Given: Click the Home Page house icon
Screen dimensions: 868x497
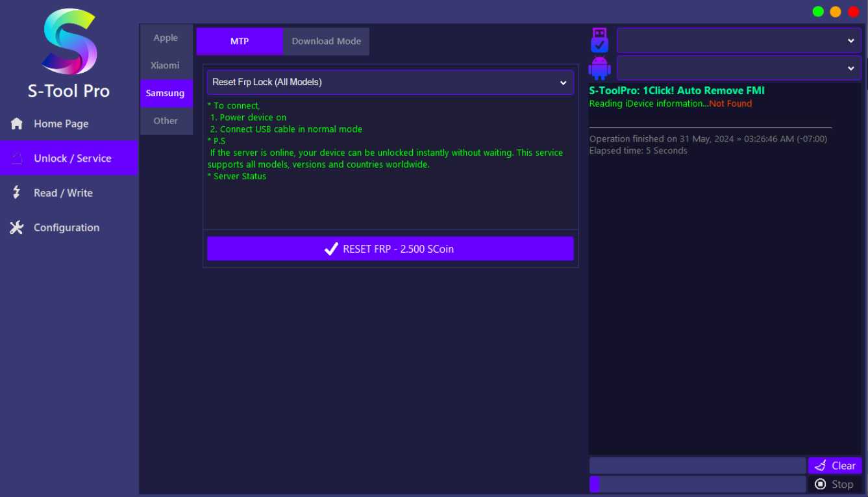Looking at the screenshot, I should coord(17,123).
